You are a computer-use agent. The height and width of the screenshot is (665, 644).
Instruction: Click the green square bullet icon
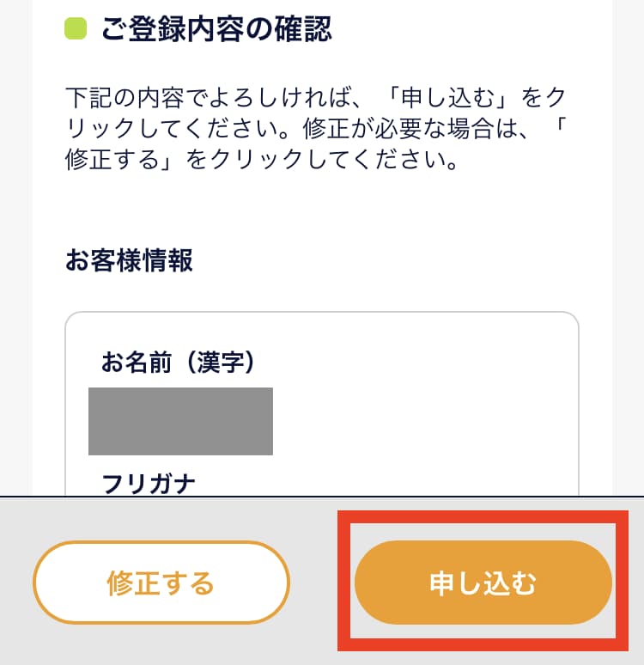coord(76,28)
